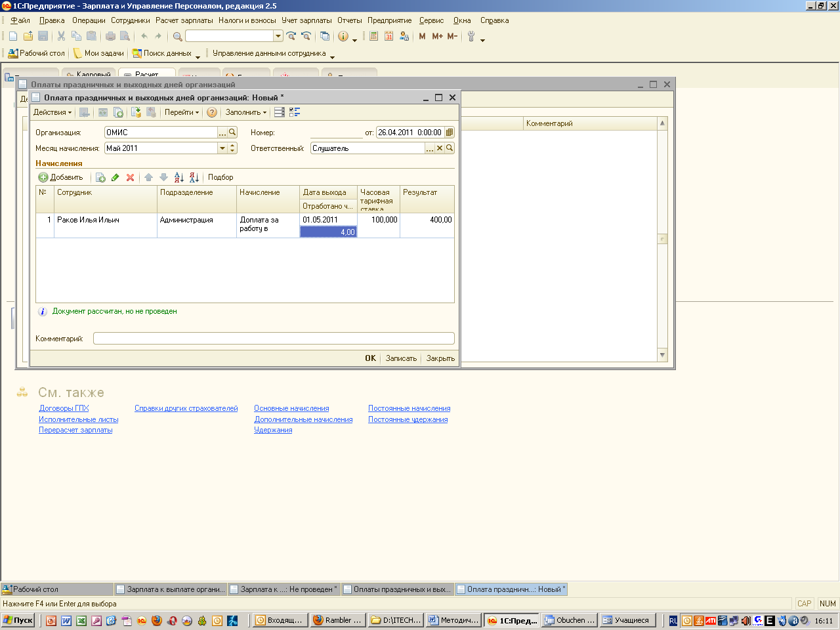
Task: Click the Пуск start button
Action: click(18, 620)
